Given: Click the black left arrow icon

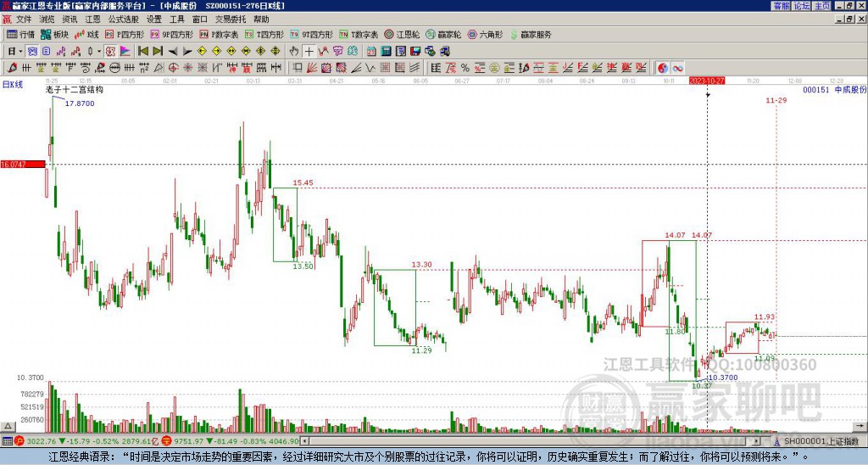Looking at the screenshot, I should tap(172, 52).
